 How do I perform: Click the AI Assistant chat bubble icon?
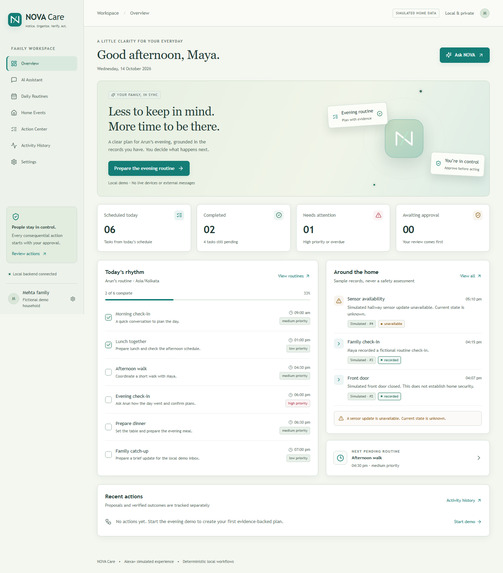pyautogui.click(x=14, y=80)
